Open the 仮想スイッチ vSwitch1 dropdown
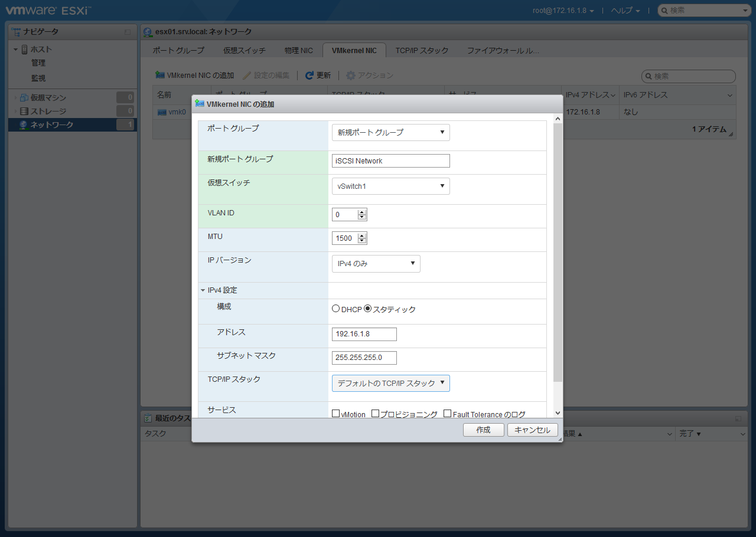 [391, 186]
